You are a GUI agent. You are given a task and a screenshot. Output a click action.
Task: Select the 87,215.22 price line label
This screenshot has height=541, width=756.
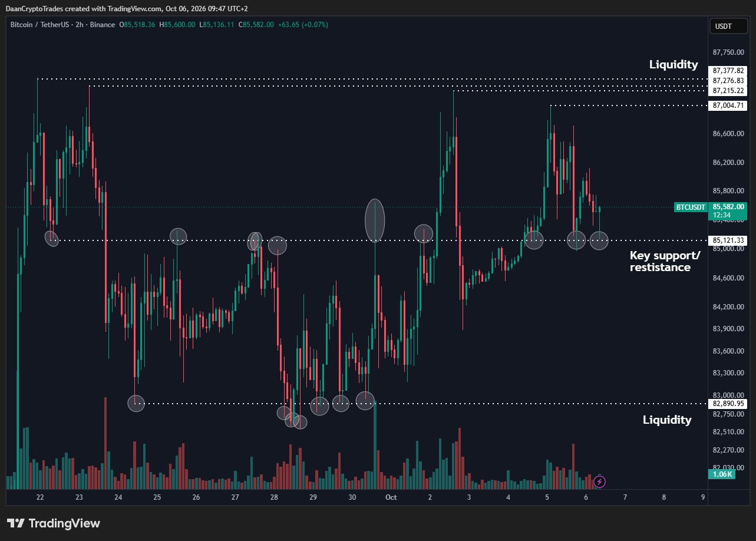(x=729, y=91)
